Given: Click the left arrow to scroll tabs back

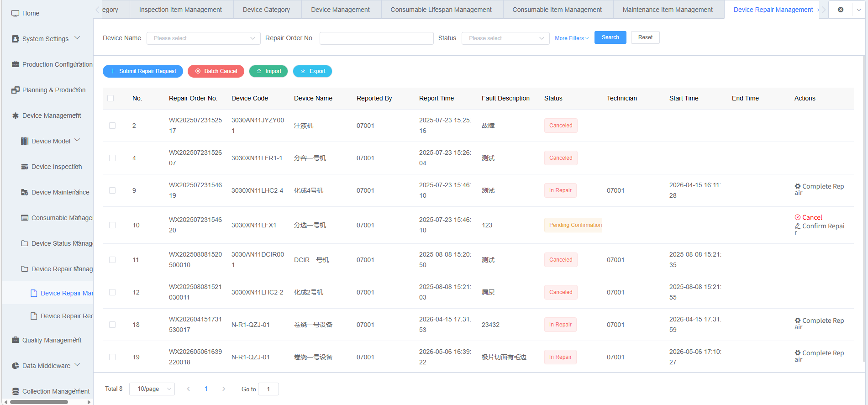Looking at the screenshot, I should coord(97,10).
